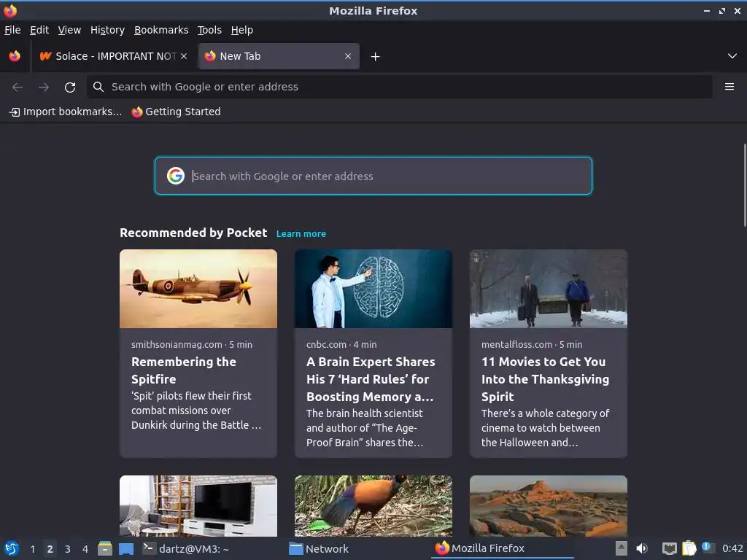Click the update notification tray icon
This screenshot has width=747, height=560.
(x=708, y=548)
